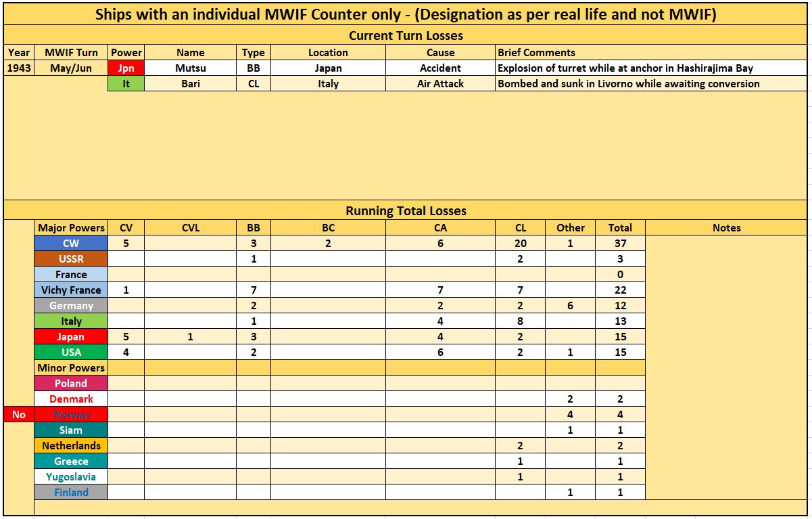Screen dimensions: 812x519
Task: Select Japan CVL cell showing 1
Action: 190,337
